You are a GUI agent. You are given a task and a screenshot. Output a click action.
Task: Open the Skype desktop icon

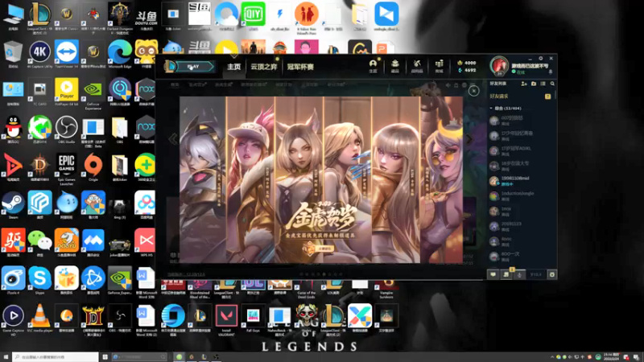pos(39,281)
